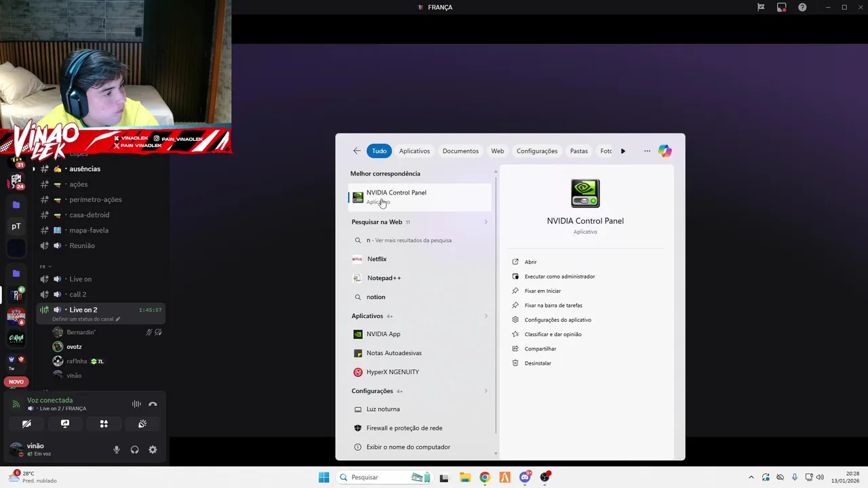Viewport: 868px width, 488px height.
Task: Open NVIDIA Control Panel best match result
Action: tap(419, 197)
